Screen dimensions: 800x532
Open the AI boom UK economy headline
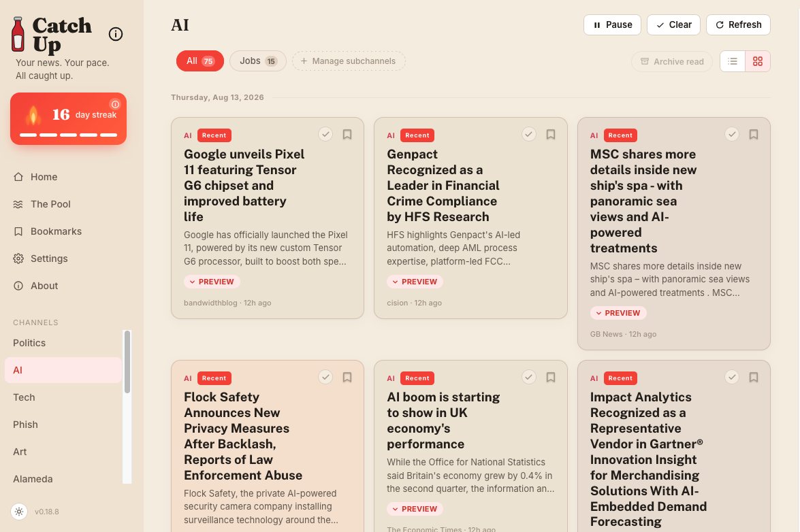pos(443,420)
